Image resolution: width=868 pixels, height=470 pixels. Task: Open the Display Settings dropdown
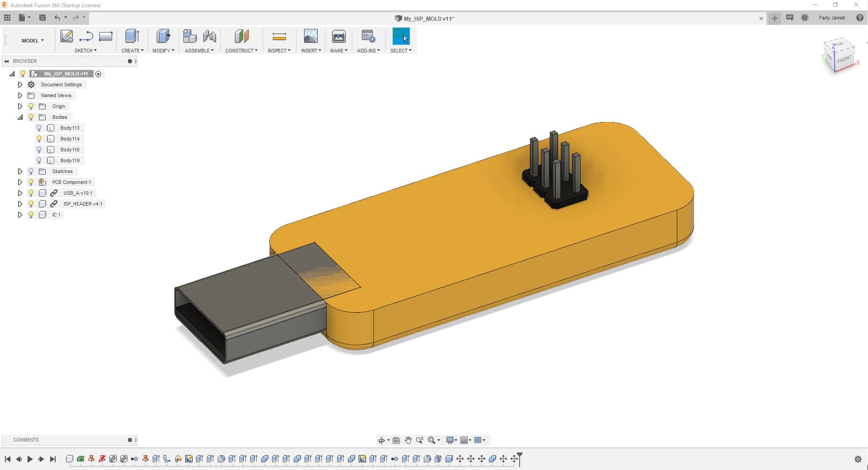pos(452,440)
